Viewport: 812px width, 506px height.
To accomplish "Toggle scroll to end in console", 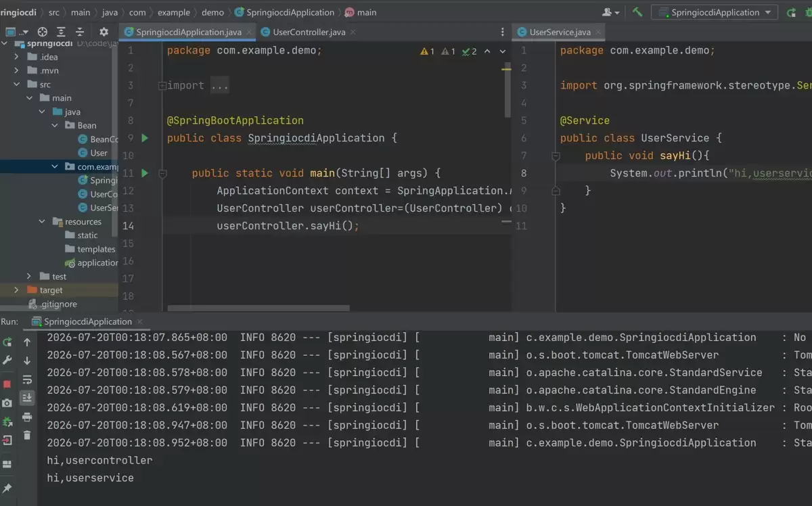I will pyautogui.click(x=27, y=398).
